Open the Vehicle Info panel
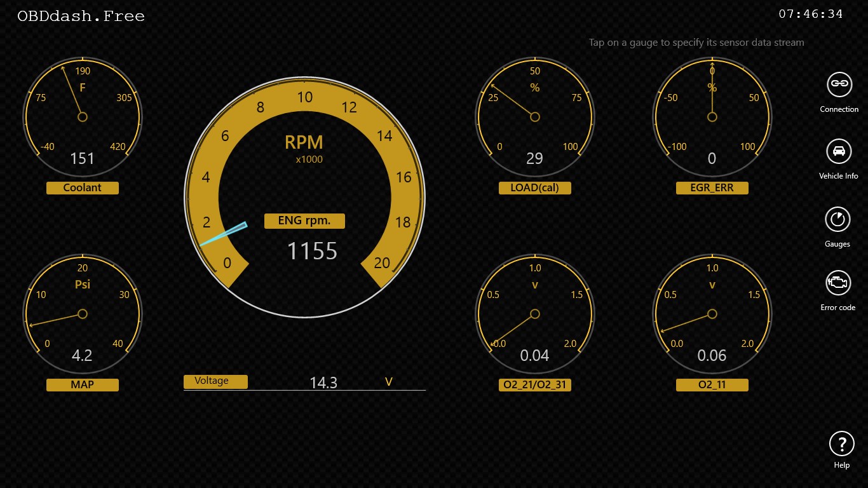This screenshot has width=868, height=488. [838, 151]
